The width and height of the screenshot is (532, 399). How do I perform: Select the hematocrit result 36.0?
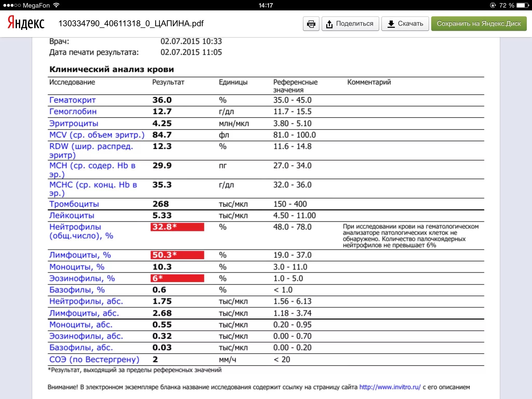(162, 100)
